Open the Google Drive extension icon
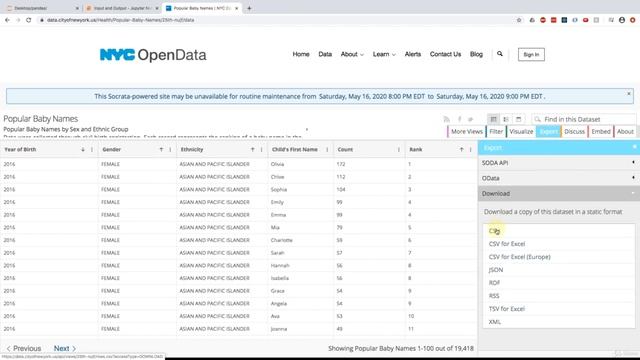This screenshot has width=640, height=360. (532, 20)
